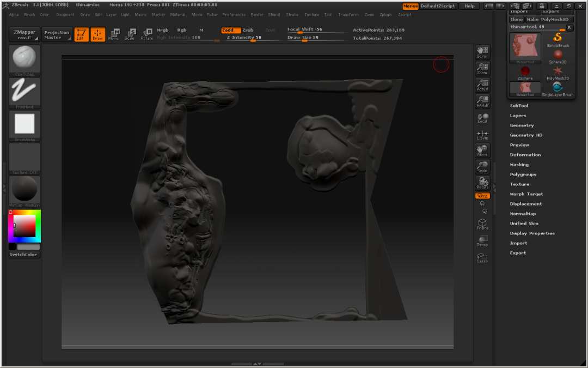Click the AAHalf antialiasing icon
The height and width of the screenshot is (368, 588).
[x=482, y=101]
